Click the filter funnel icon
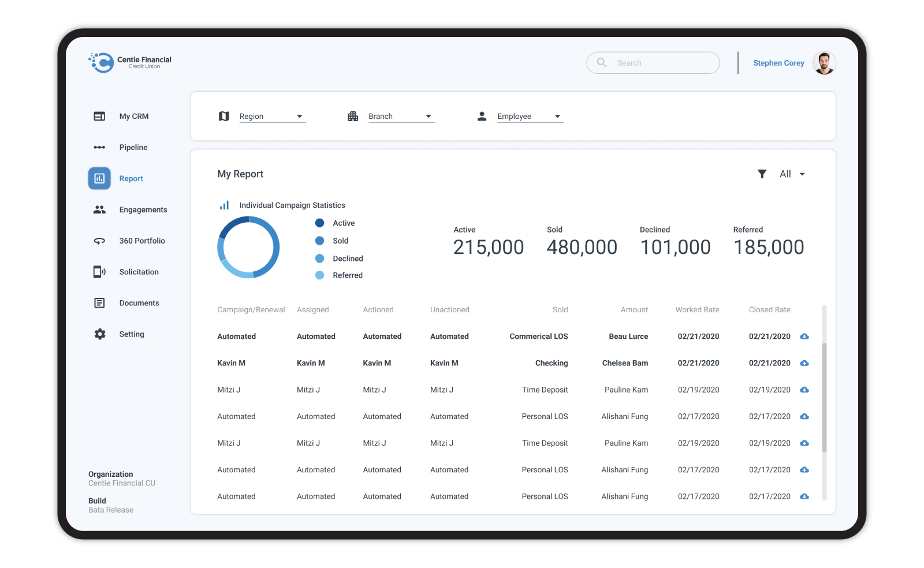Image resolution: width=924 pixels, height=568 pixels. pos(762,174)
